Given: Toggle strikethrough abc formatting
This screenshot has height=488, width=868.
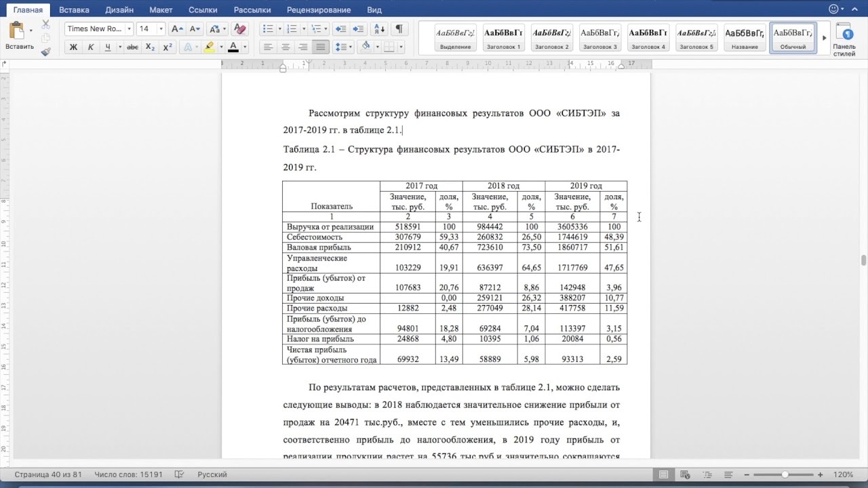Looking at the screenshot, I should pyautogui.click(x=133, y=47).
